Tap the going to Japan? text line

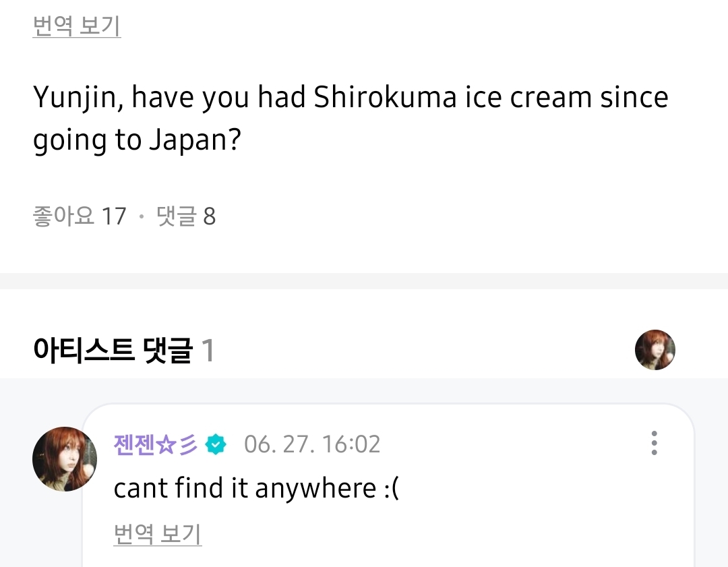[x=137, y=140]
